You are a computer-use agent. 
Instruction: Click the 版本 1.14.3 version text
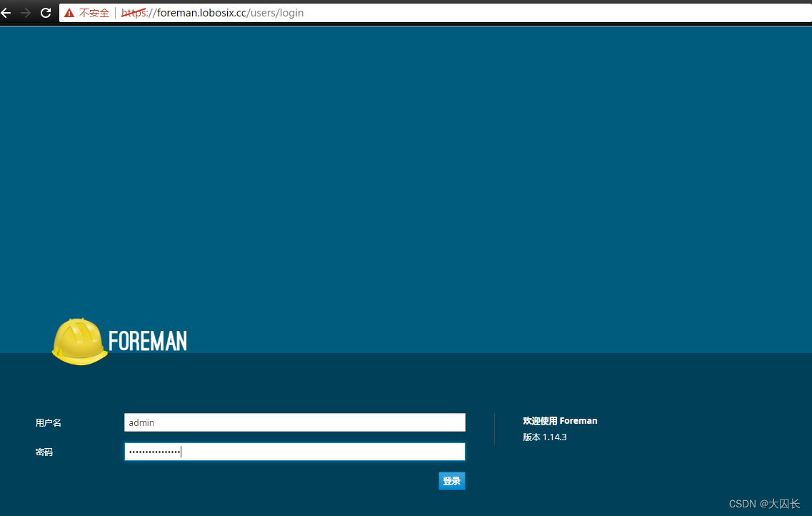click(x=545, y=437)
